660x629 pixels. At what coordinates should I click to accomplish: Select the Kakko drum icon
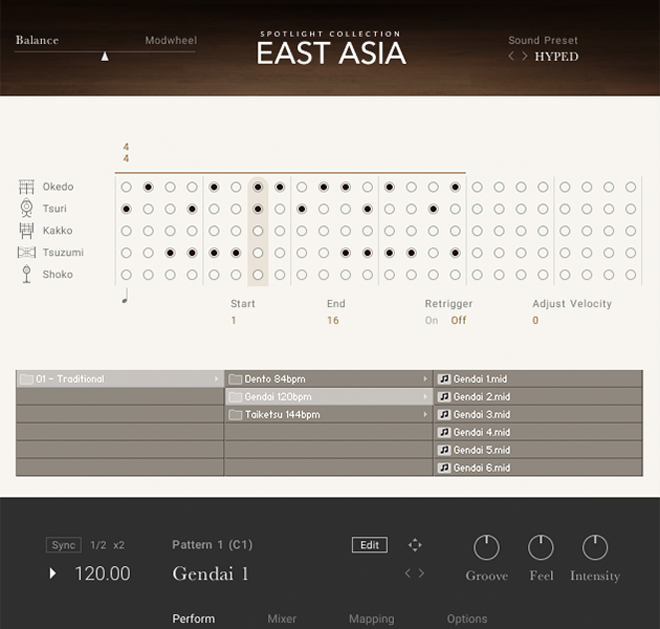tap(26, 230)
